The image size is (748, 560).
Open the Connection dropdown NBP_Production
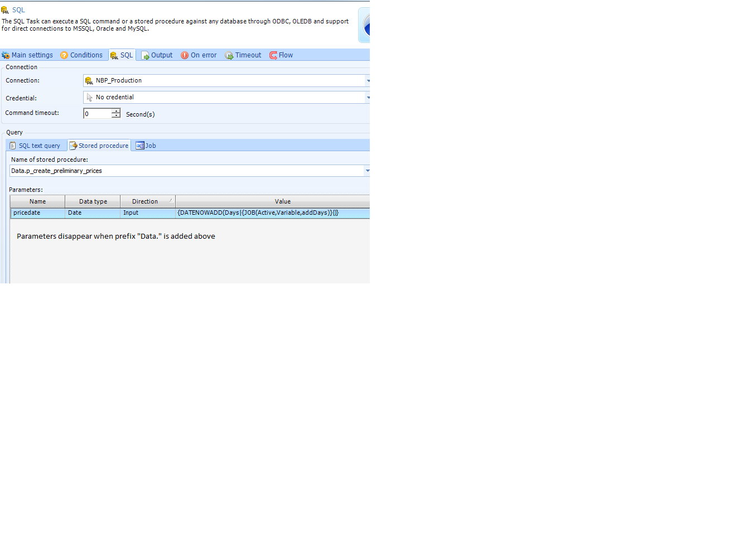coord(368,81)
